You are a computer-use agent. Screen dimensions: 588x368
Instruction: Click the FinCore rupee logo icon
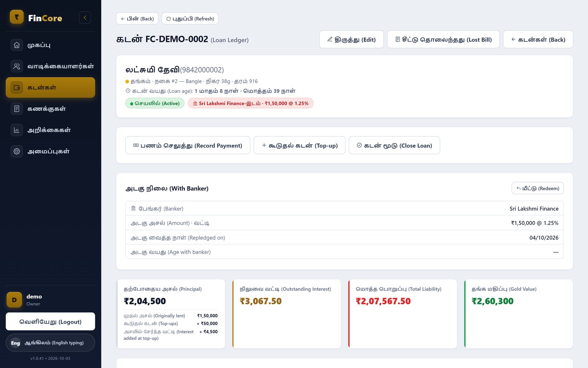coord(17,17)
